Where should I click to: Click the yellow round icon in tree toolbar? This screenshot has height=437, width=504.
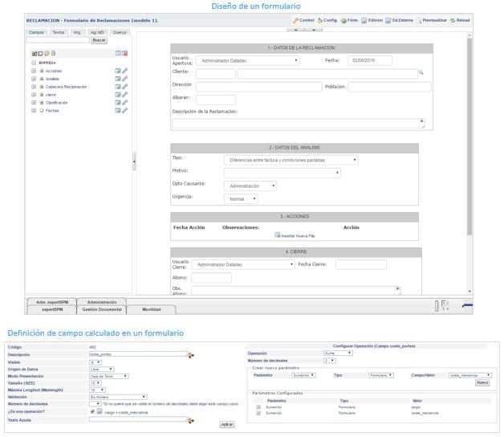tap(47, 53)
